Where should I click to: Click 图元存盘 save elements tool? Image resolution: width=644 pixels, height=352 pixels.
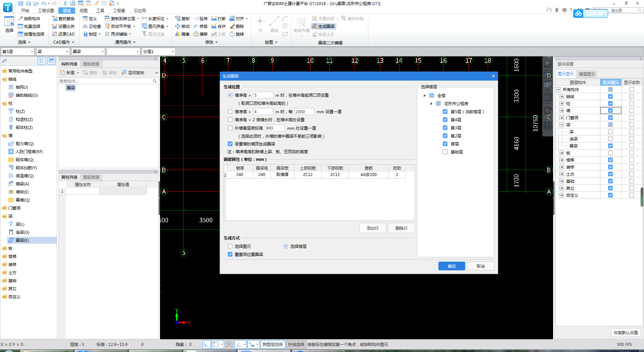pos(154,26)
